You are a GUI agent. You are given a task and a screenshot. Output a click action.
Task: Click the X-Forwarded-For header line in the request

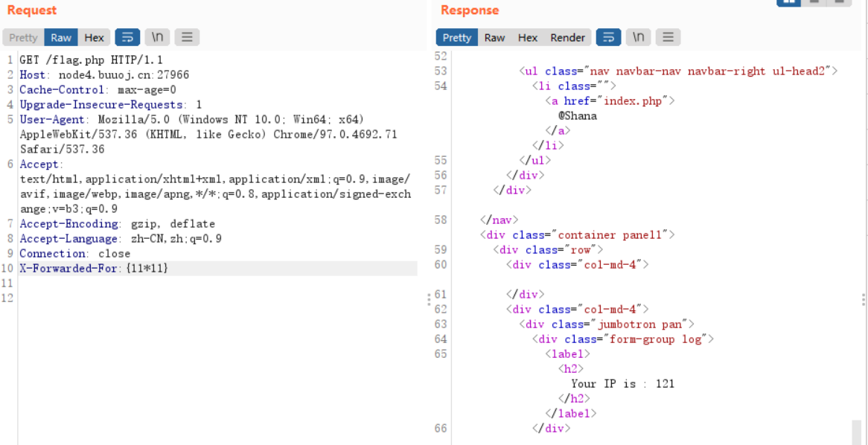[94, 268]
